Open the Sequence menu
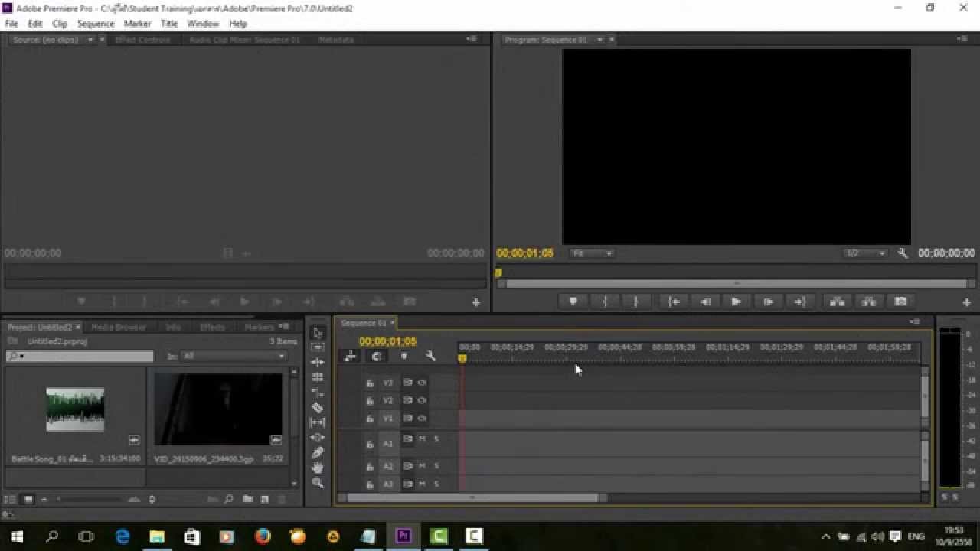Viewport: 980px width, 551px height. 96,24
